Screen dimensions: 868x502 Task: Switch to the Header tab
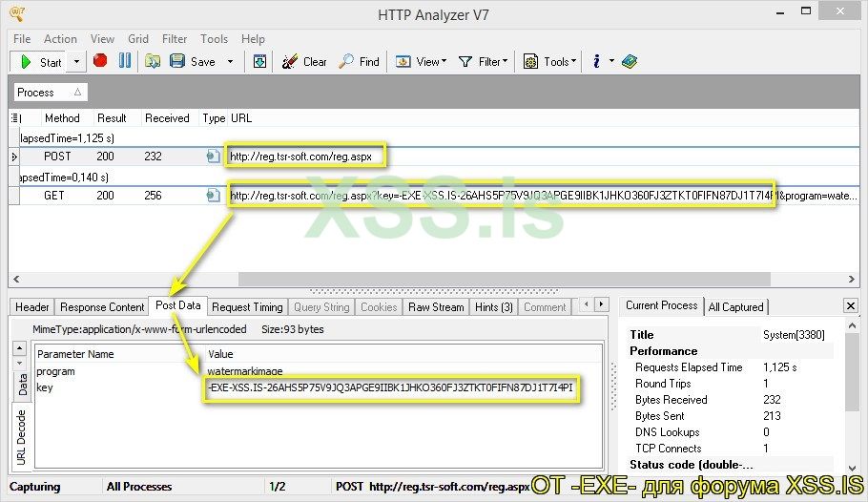pos(32,307)
